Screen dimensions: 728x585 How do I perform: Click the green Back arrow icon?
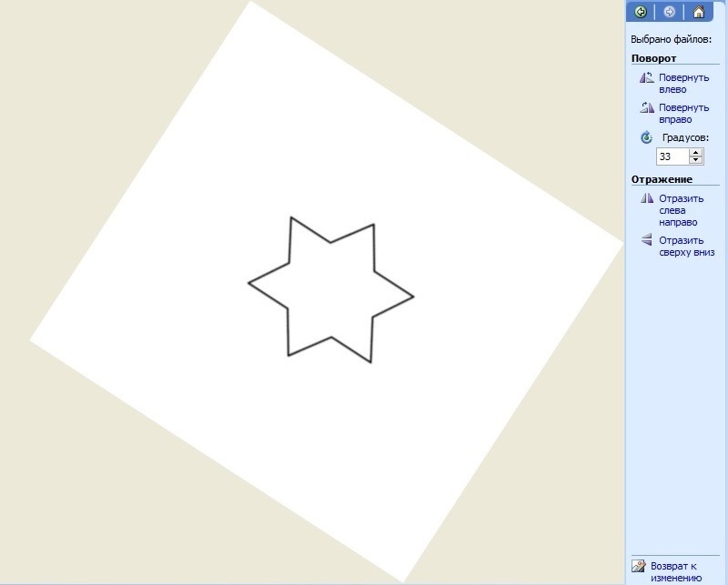(641, 12)
